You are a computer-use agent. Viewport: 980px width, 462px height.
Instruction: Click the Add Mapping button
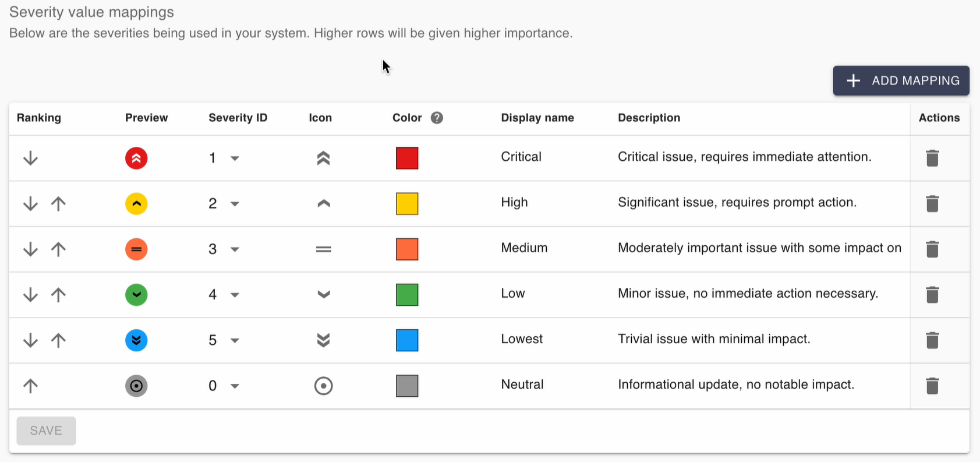(901, 80)
